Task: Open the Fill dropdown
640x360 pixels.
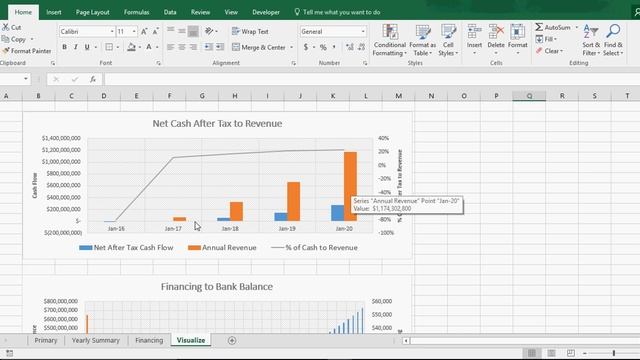Action: 546,39
